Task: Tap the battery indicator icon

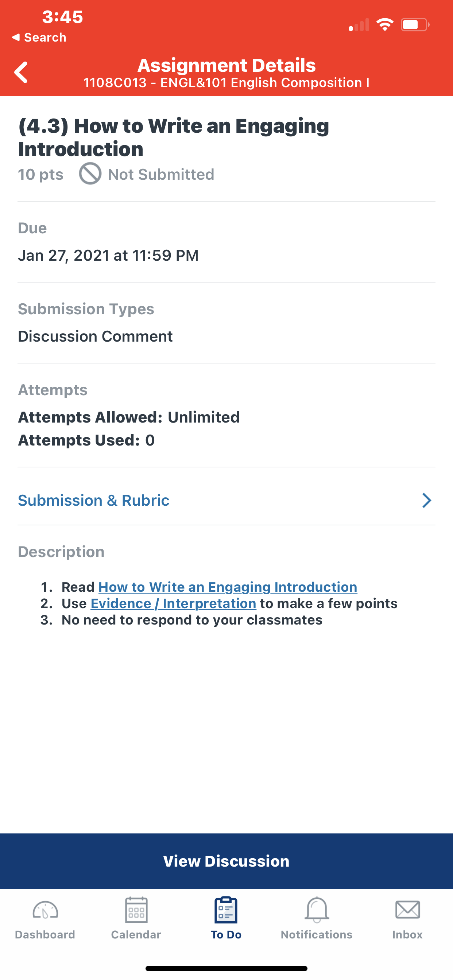Action: point(415,25)
